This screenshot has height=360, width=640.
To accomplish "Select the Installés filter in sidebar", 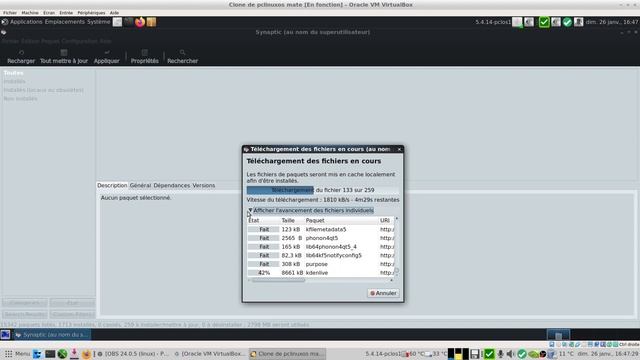I will click(x=15, y=82).
